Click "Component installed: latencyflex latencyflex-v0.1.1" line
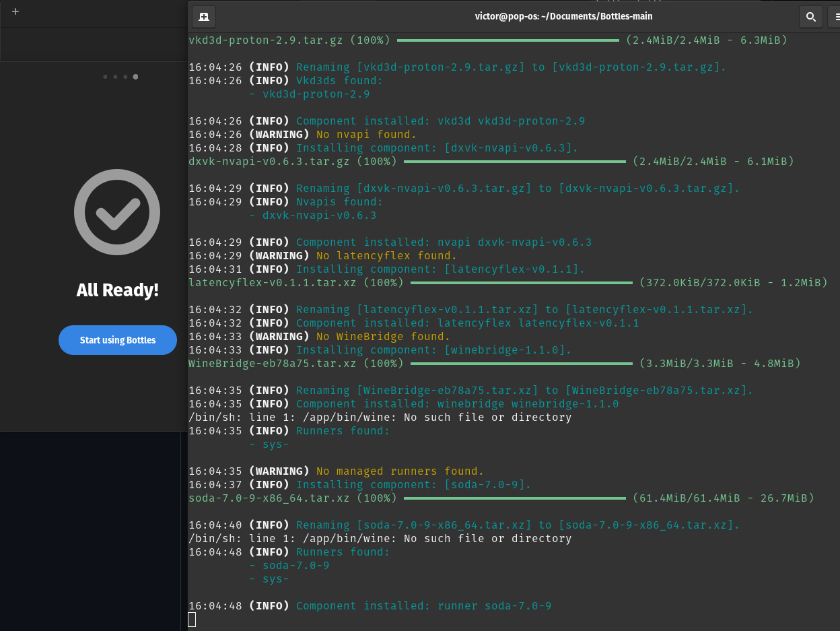This screenshot has width=840, height=631. [468, 323]
